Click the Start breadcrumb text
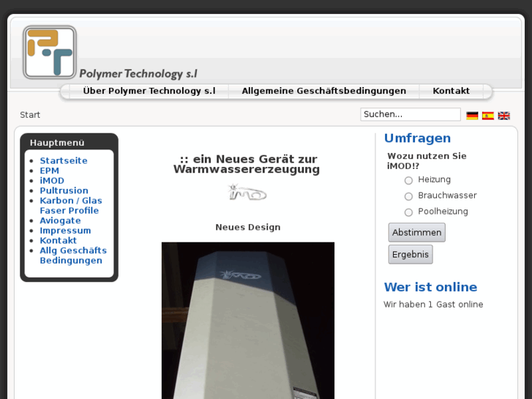532x399 pixels. [30, 115]
